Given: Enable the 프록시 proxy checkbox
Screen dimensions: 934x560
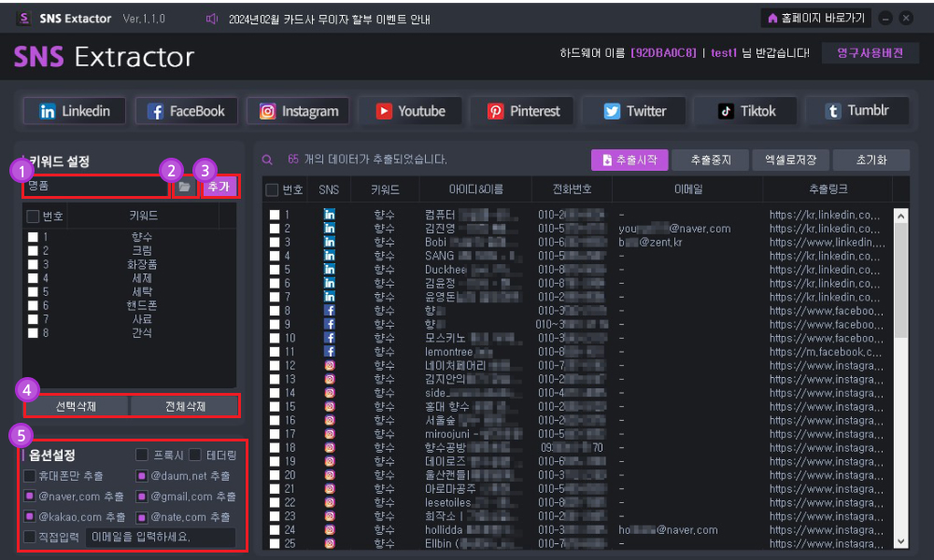Looking at the screenshot, I should [142, 455].
